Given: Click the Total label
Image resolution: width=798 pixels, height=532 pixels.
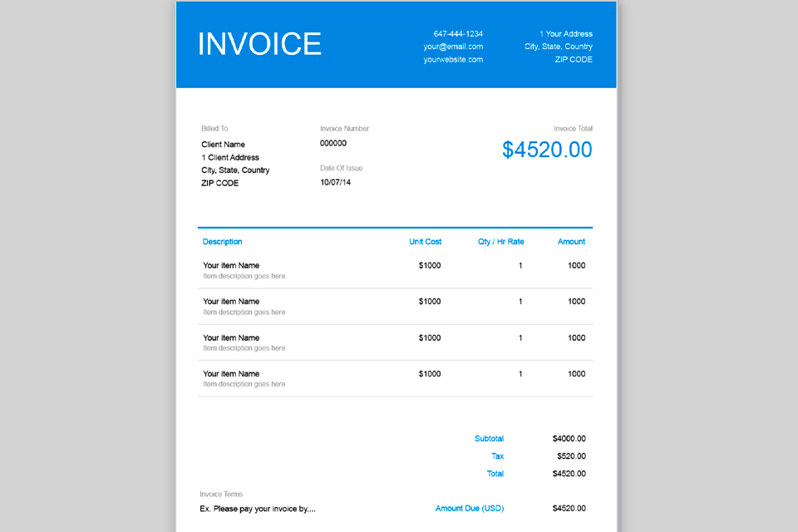Looking at the screenshot, I should pos(495,474).
